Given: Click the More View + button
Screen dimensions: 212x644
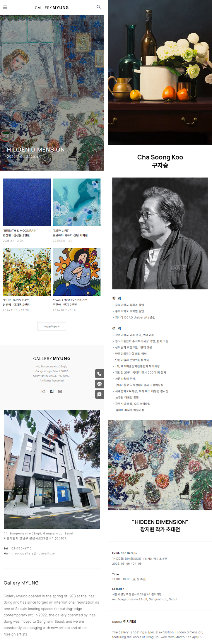Looking at the screenshot, I should click(52, 326).
